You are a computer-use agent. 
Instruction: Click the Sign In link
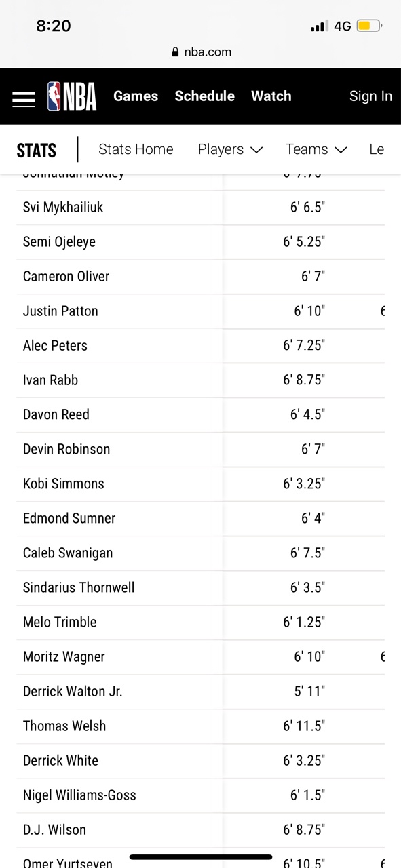click(370, 96)
